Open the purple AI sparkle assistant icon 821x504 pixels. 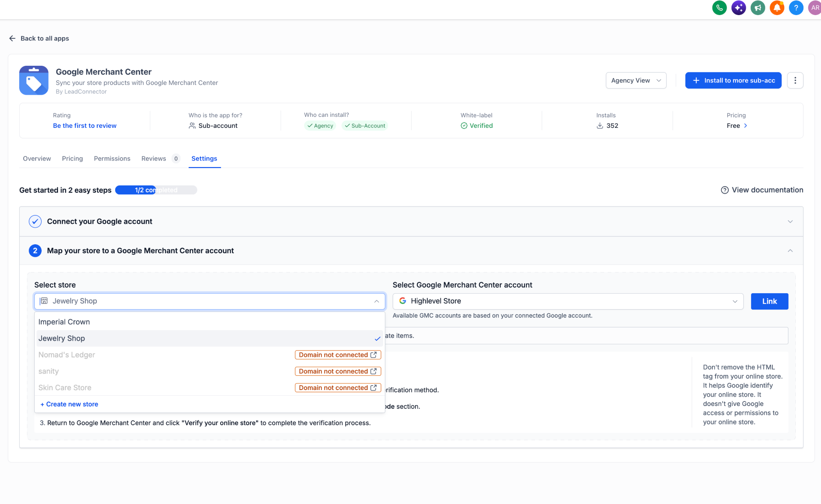[x=738, y=8]
